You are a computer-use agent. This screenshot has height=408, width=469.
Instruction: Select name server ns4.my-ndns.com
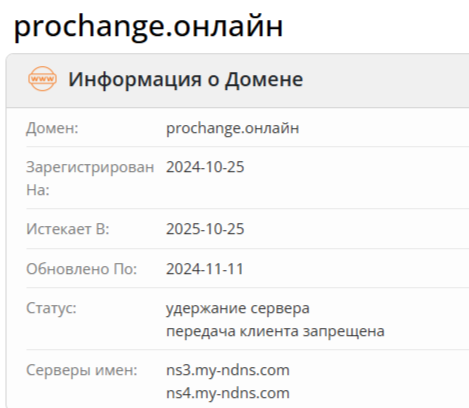point(228,393)
